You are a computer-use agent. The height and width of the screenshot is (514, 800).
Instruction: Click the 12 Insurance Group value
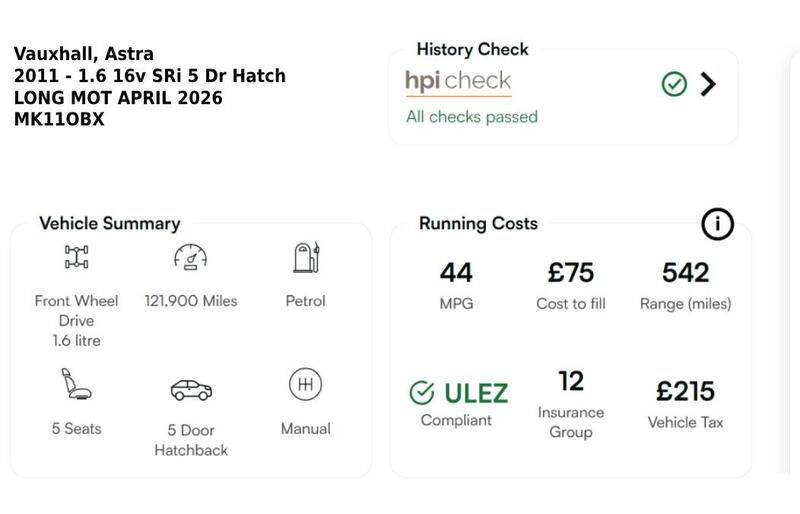(x=571, y=381)
